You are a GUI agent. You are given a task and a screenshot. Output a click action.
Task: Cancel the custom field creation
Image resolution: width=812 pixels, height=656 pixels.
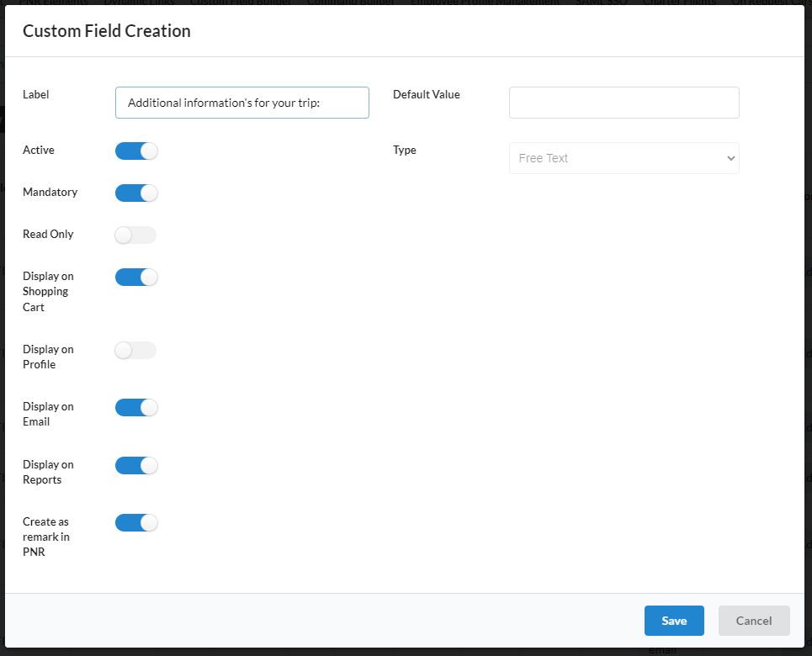click(x=753, y=621)
